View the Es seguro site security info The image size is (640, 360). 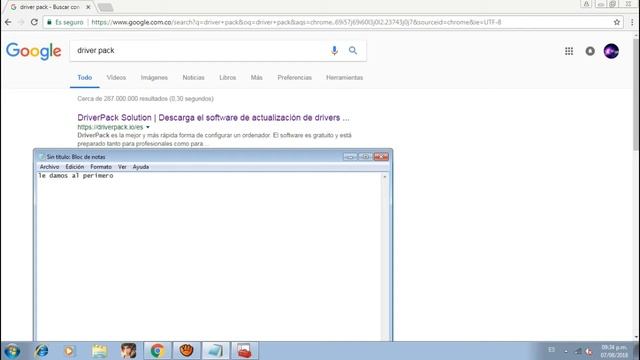[65, 22]
